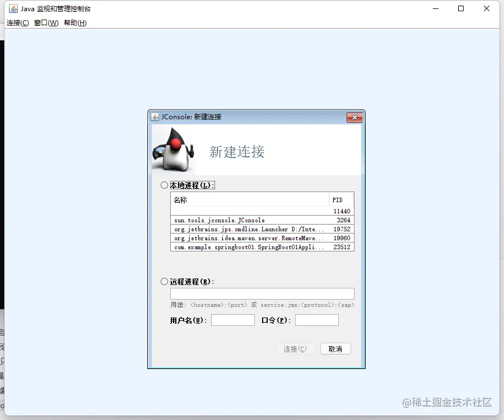Click the Duke mascot image
Screen dimensions: 504x420
point(174,150)
